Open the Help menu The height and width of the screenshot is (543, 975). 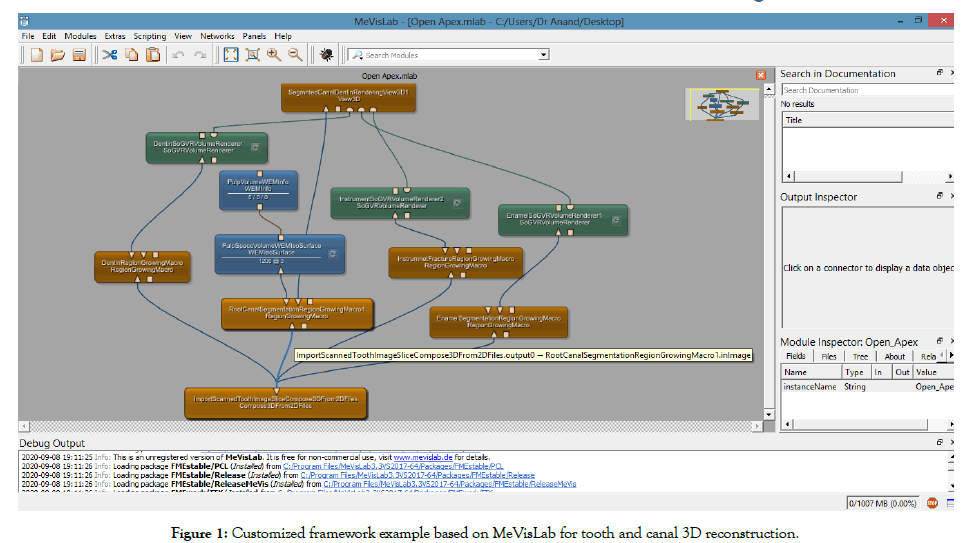pyautogui.click(x=283, y=36)
